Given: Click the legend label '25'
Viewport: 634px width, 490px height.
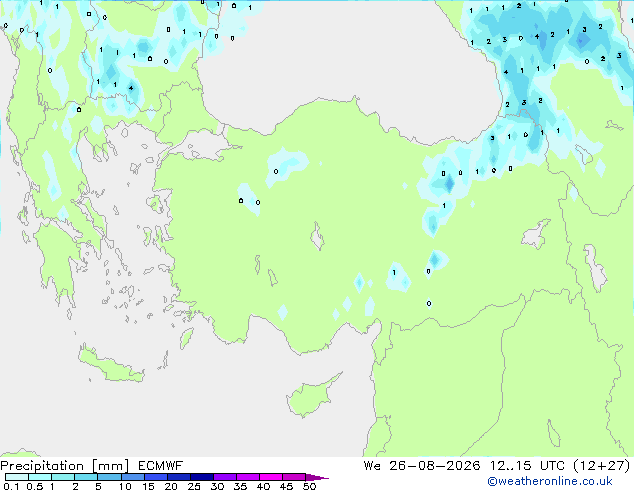Looking at the screenshot, I should [194, 486].
